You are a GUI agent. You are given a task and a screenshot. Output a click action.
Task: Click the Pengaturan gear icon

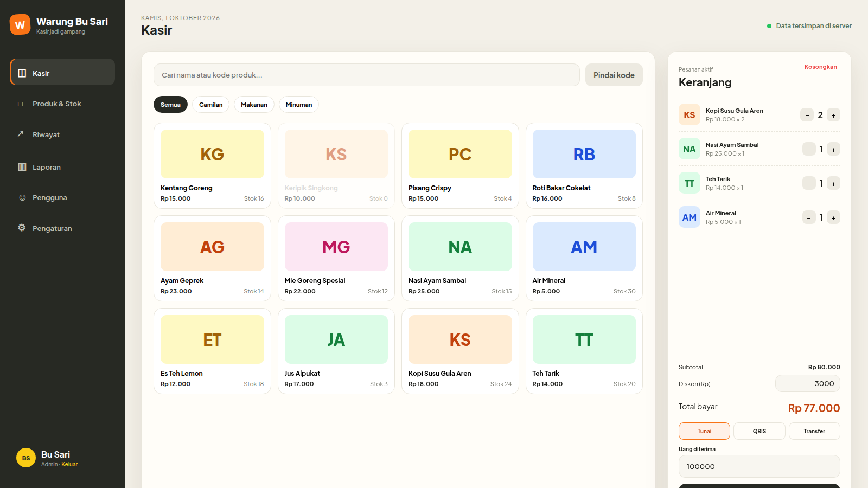22,228
